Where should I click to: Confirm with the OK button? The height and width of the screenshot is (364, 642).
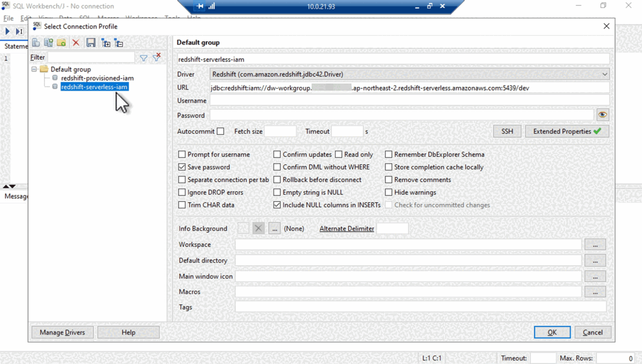pyautogui.click(x=552, y=332)
